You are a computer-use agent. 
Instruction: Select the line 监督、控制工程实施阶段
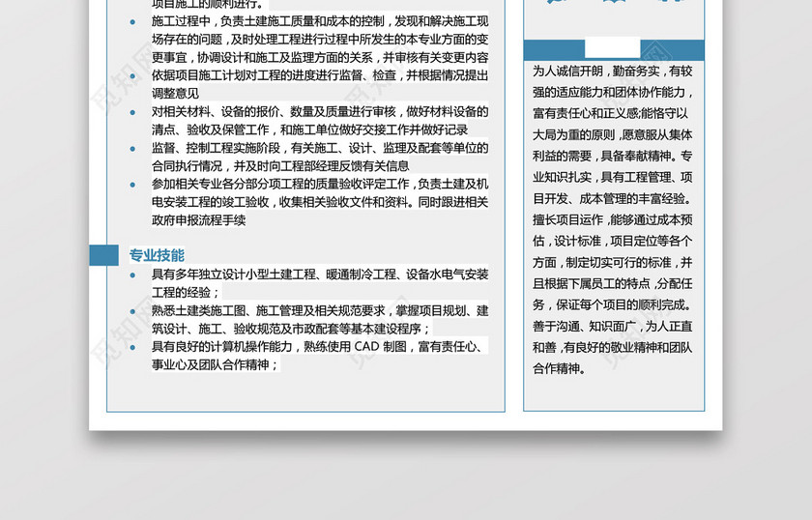(320, 148)
